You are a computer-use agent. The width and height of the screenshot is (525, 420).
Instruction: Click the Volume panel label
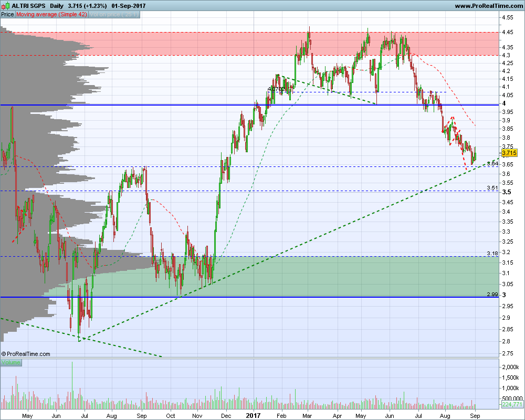coord(11,362)
